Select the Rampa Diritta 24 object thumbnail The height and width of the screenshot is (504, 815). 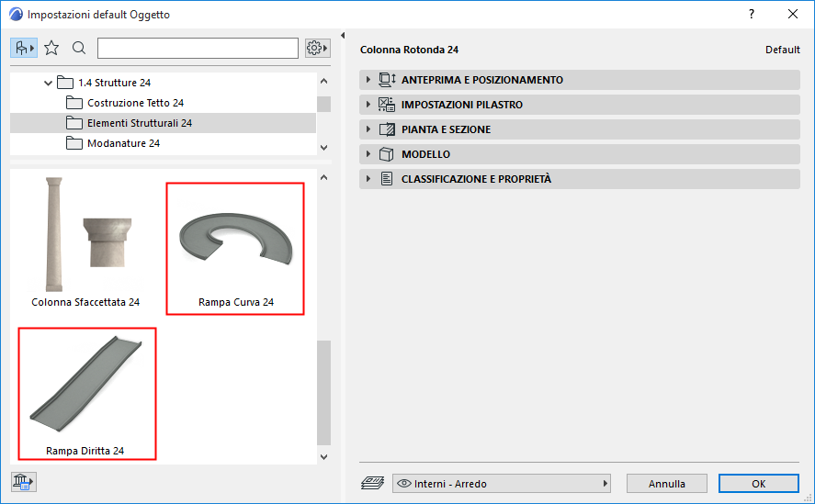86,393
